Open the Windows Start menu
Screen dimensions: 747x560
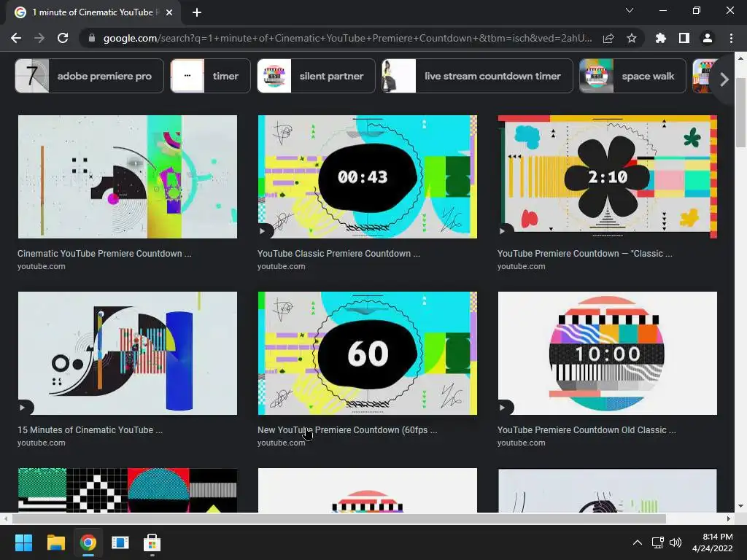23,542
